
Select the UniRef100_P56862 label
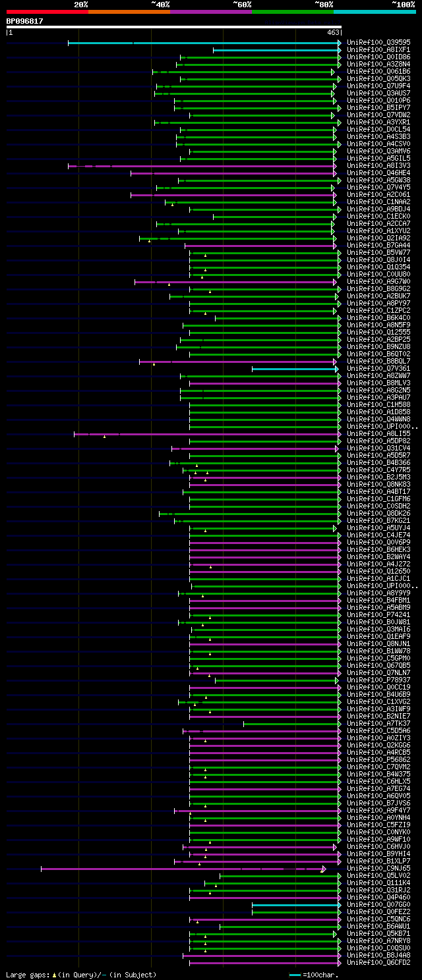[378, 759]
